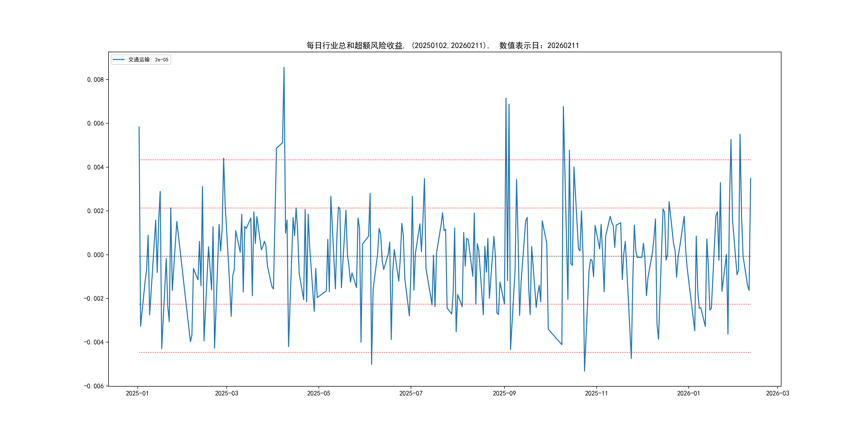Viewport: 868px width, 434px height.
Task: Click the 0.008 y-axis tick label
Action: 95,80
